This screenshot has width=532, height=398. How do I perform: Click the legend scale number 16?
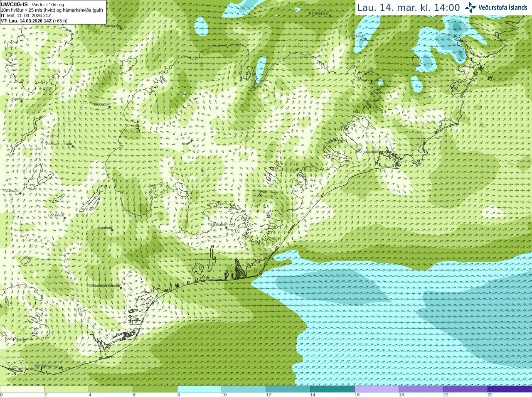click(357, 395)
